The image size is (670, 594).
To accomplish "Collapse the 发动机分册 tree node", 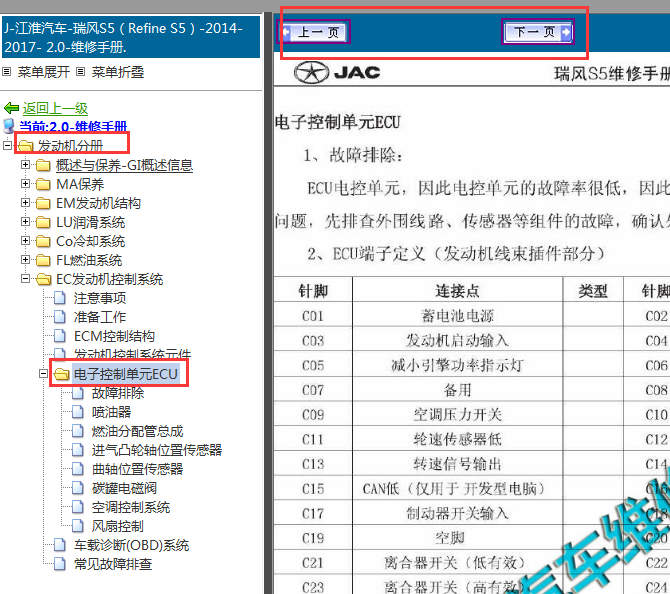I will (7, 145).
